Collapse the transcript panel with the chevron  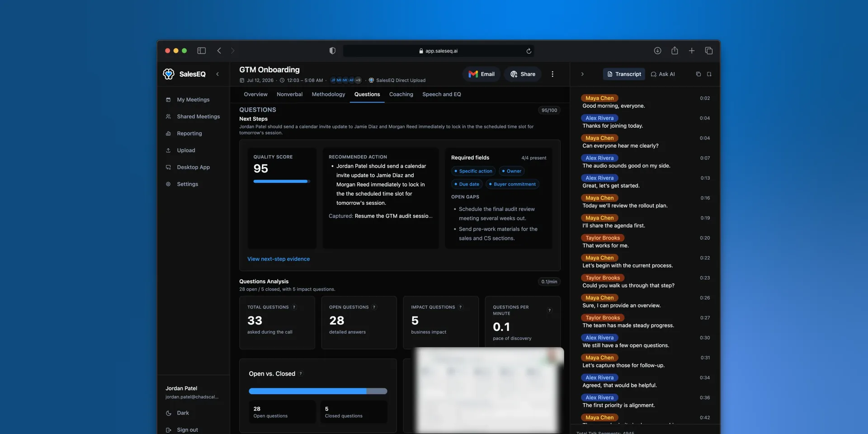coord(582,74)
